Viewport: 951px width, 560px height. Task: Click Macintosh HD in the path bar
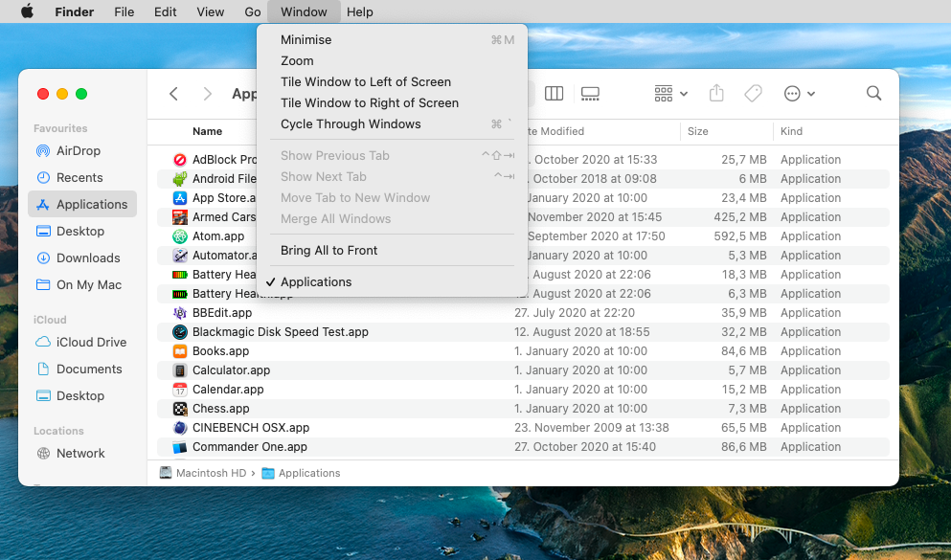tap(203, 473)
